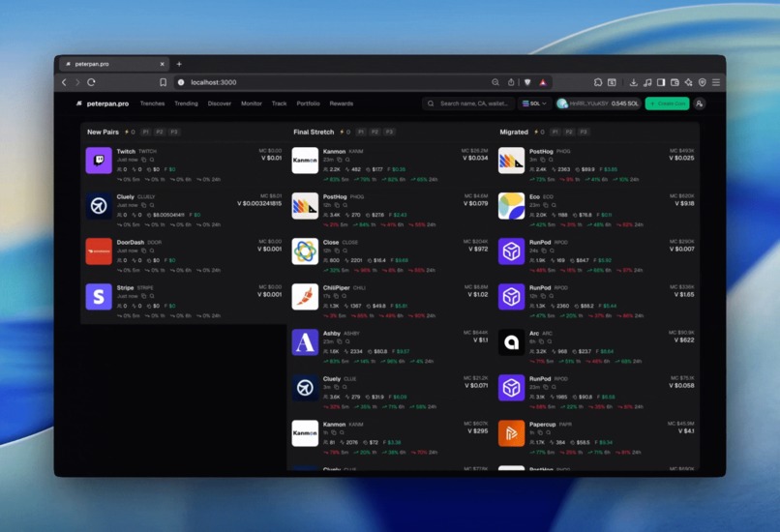Click the Brave Rewards triangle icon

tap(543, 82)
